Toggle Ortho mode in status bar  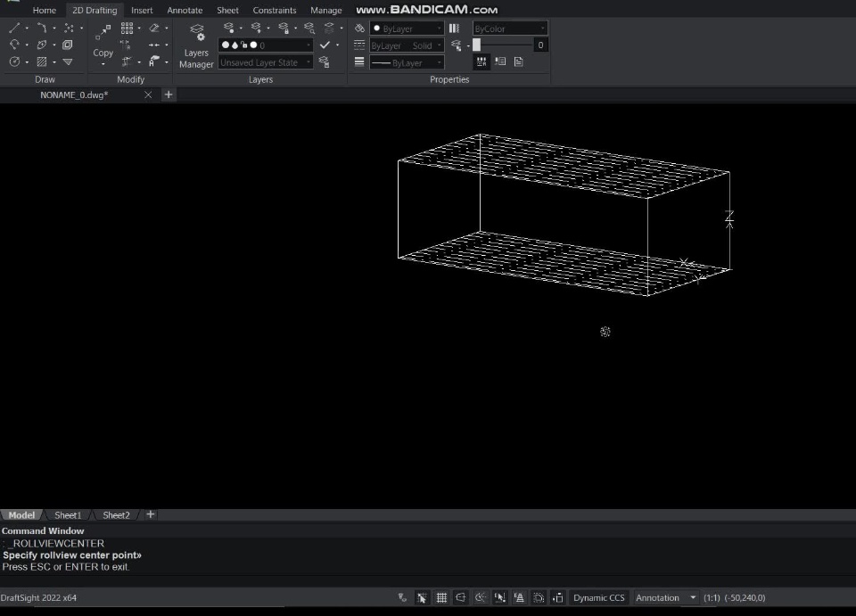[461, 598]
